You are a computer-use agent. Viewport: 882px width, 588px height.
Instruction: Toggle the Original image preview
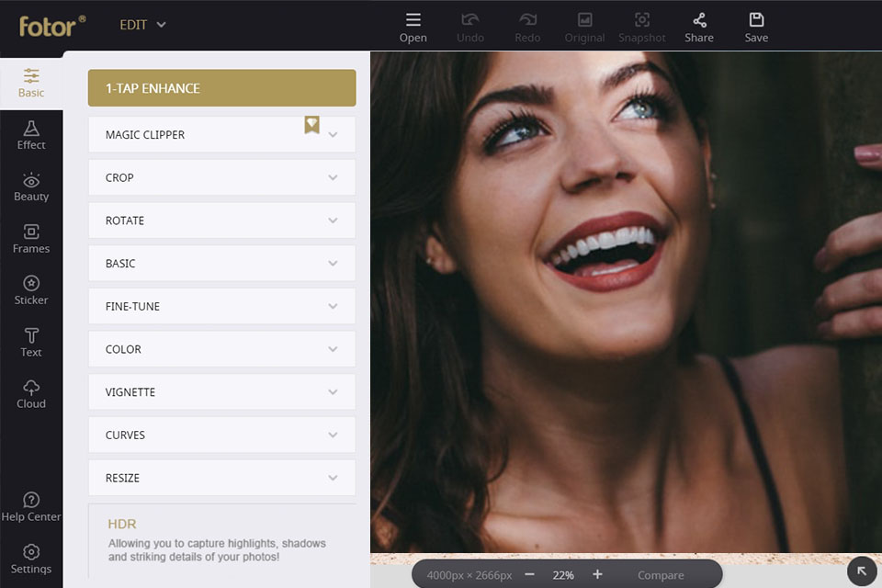[584, 26]
